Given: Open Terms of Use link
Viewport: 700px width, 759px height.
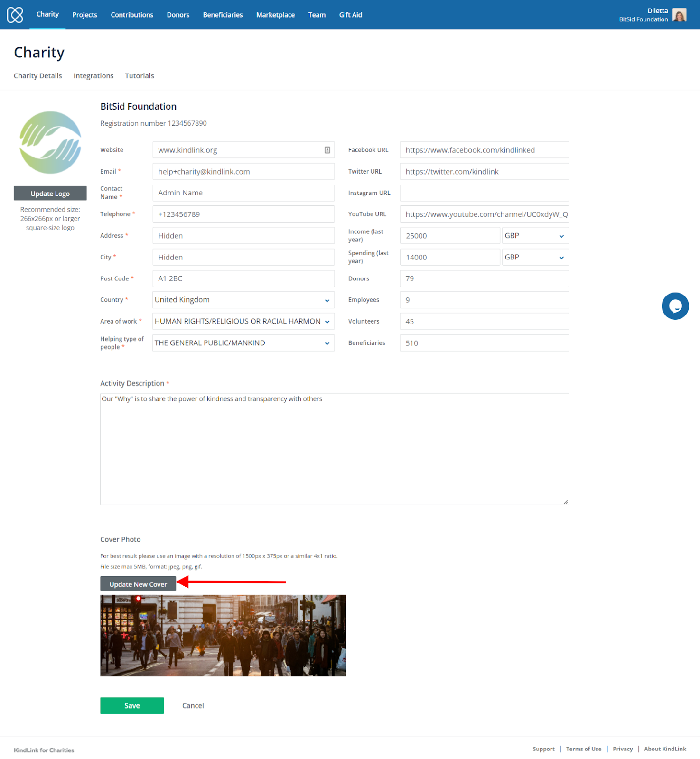Looking at the screenshot, I should point(584,749).
